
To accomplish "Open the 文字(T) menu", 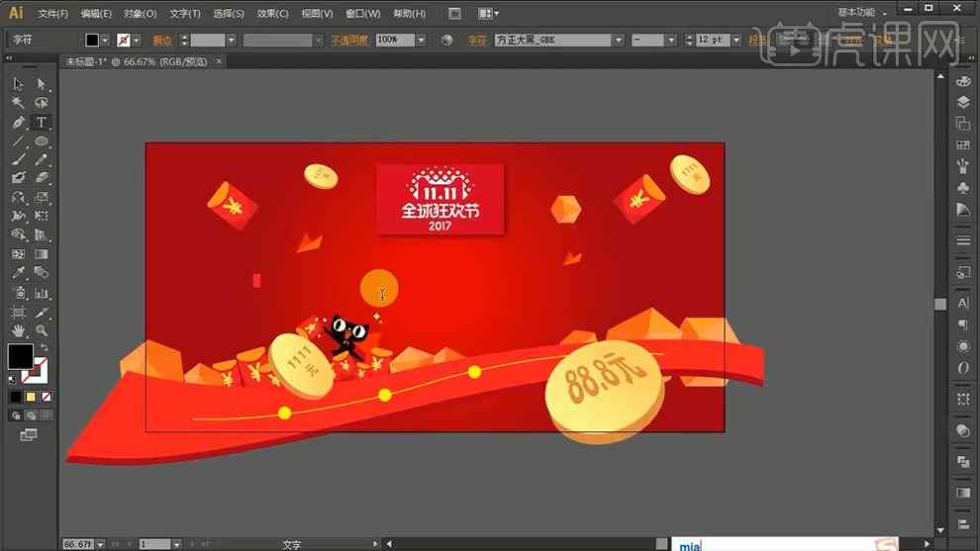I will (x=185, y=13).
